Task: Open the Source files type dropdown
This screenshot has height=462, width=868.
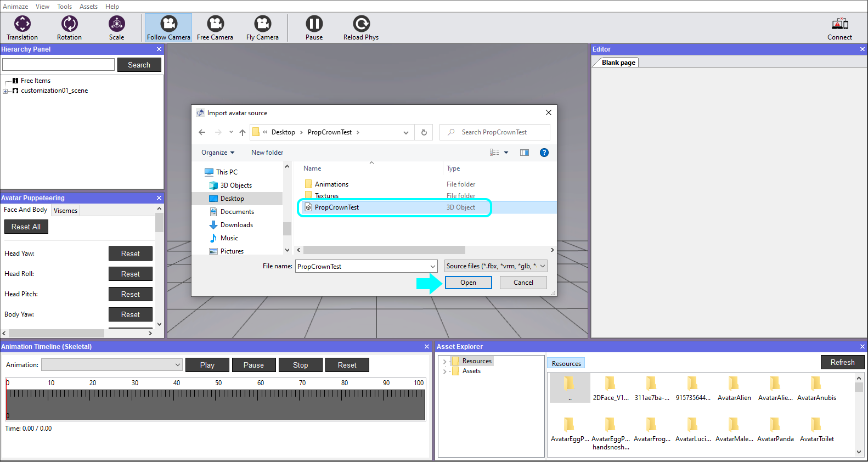Action: (495, 266)
